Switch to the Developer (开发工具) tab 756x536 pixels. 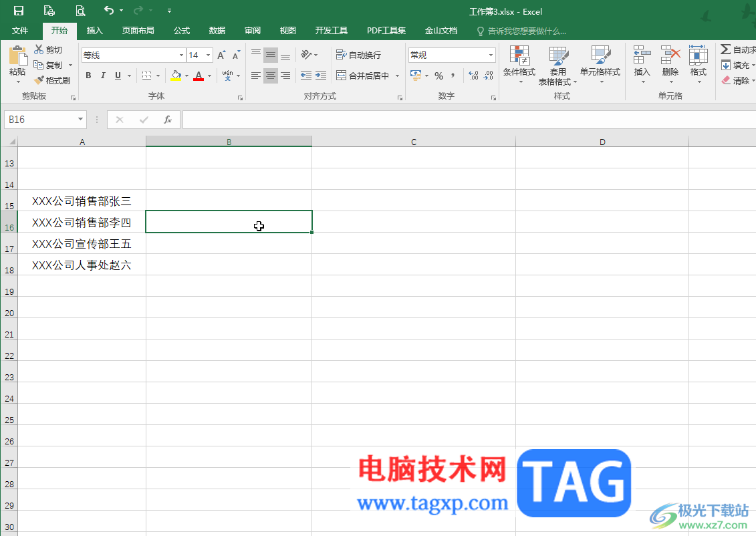(332, 30)
